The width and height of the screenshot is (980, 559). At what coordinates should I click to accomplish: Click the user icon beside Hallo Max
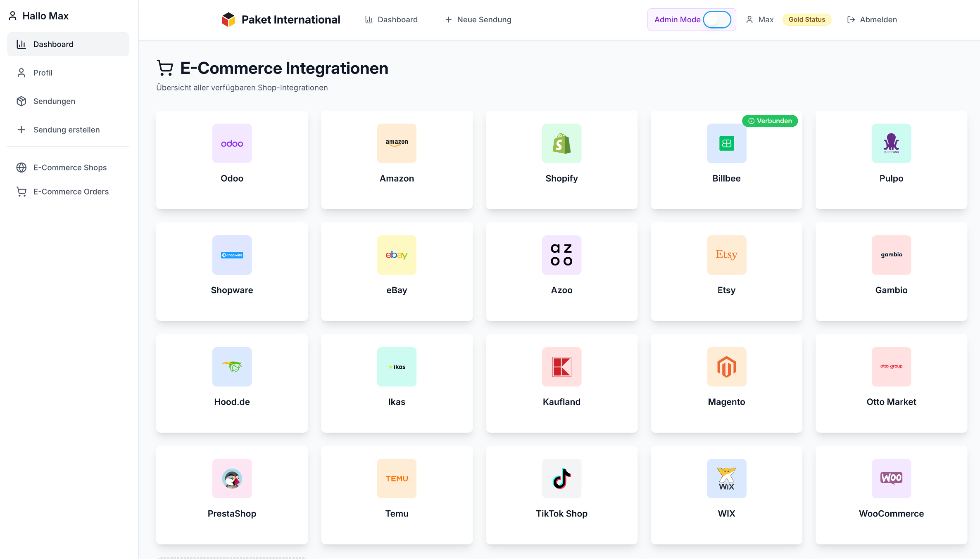click(x=13, y=16)
